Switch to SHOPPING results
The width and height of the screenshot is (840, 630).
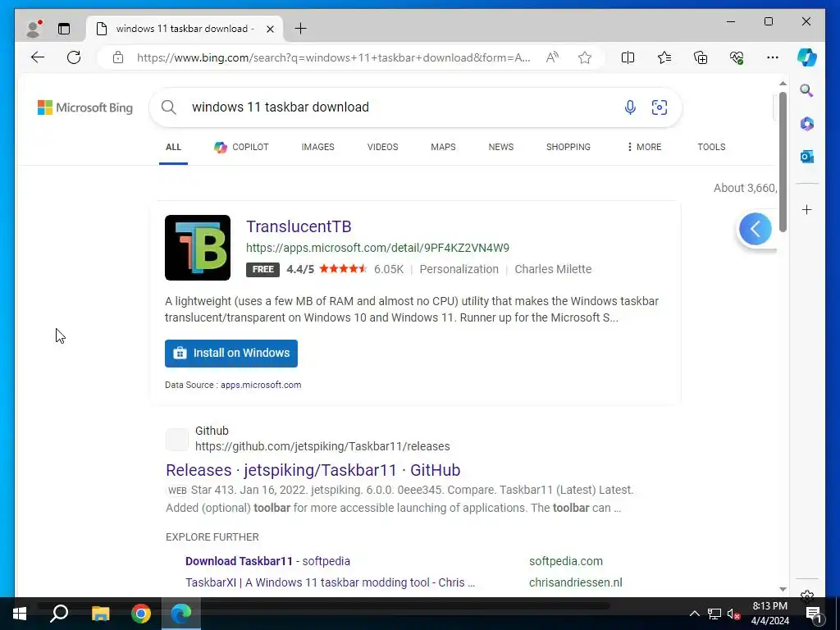click(x=568, y=148)
